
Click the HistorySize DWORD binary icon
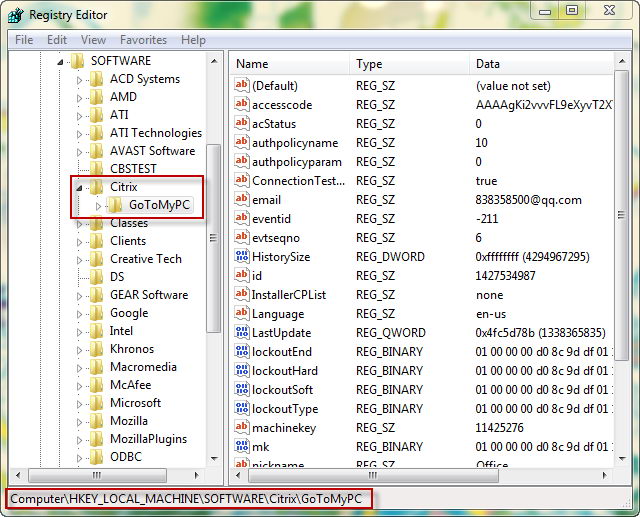pyautogui.click(x=242, y=256)
